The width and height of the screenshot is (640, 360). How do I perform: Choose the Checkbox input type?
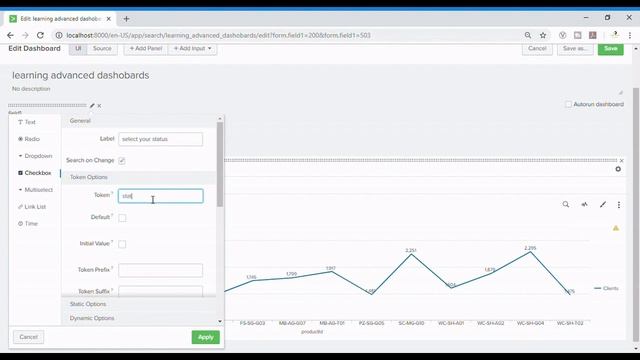coord(35,173)
